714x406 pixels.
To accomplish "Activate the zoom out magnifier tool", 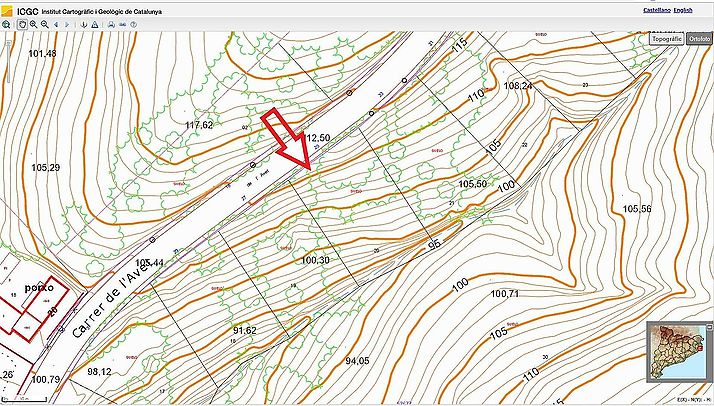I will 45,25.
